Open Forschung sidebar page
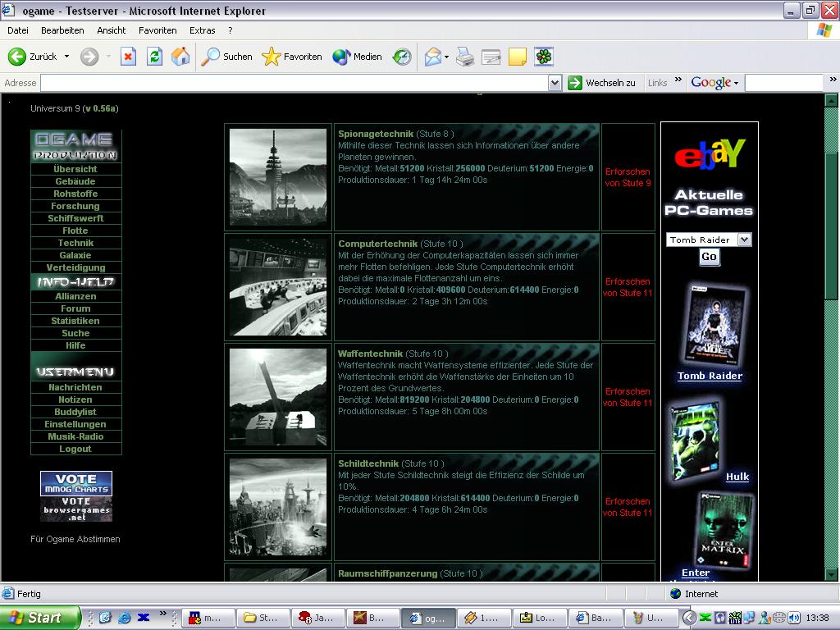840x630 pixels. [x=75, y=206]
